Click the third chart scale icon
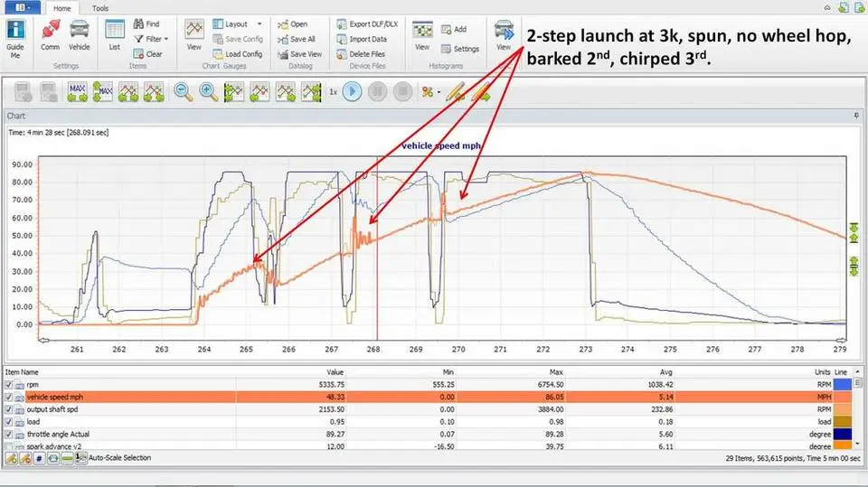The image size is (868, 487). tap(127, 91)
